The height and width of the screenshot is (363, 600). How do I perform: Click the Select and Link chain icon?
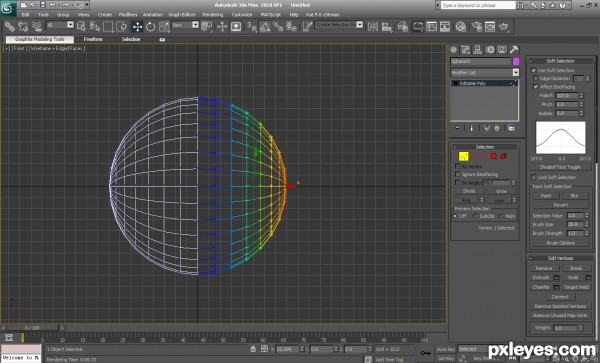coord(10,26)
